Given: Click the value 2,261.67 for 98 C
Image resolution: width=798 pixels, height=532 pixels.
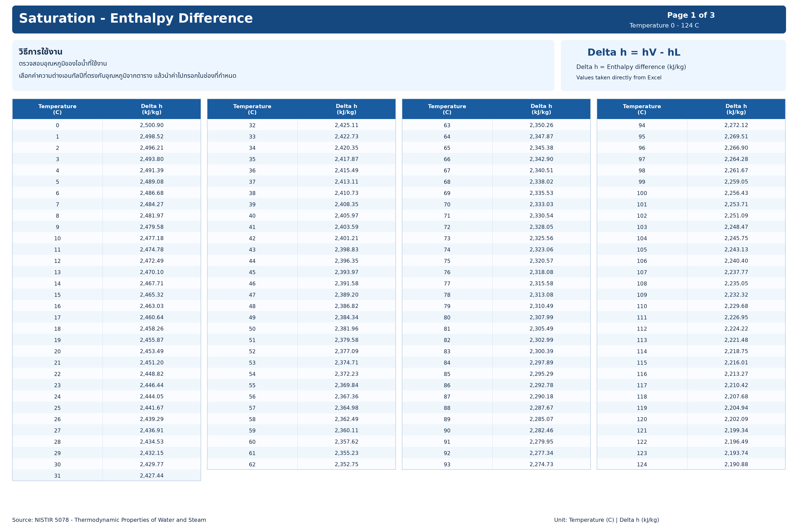Looking at the screenshot, I should [736, 170].
